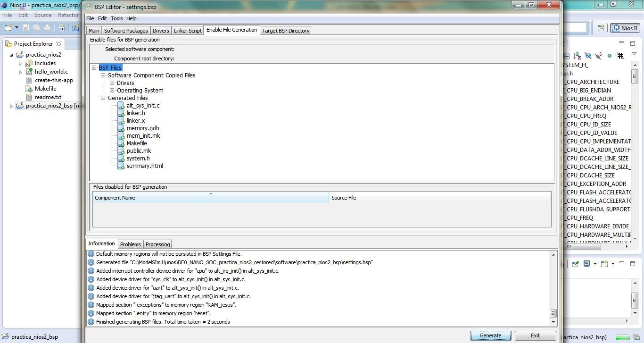
Task: Switch to the Linker Script tab
Action: pos(187,31)
